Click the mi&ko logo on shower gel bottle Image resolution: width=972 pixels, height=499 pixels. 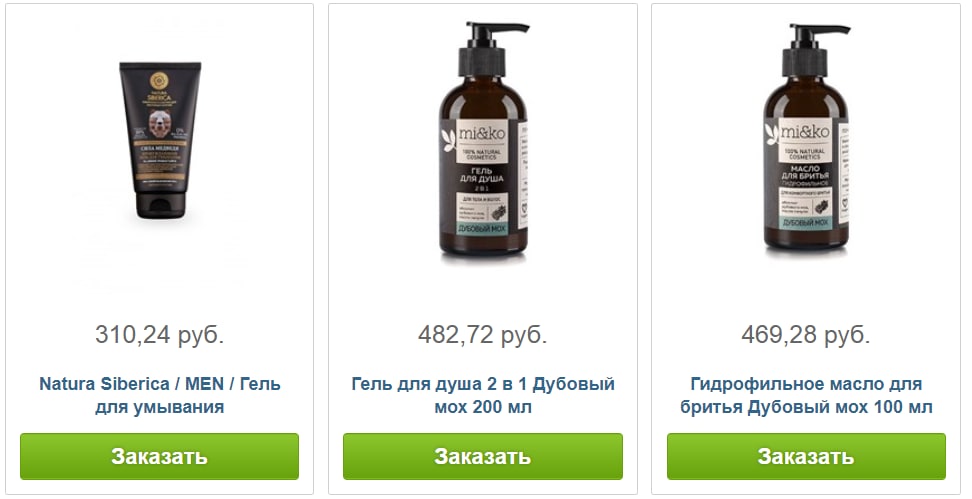[x=482, y=133]
